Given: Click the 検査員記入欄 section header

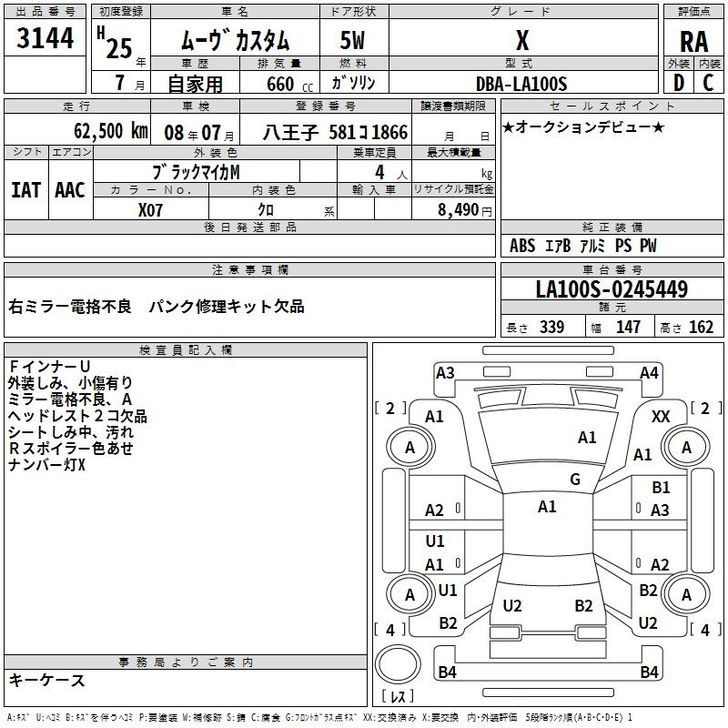Looking at the screenshot, I should coord(186,350).
